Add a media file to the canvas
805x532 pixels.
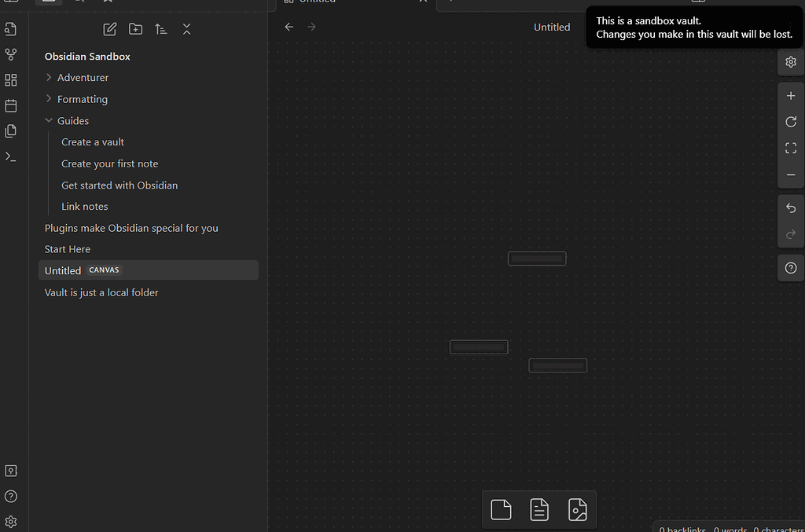pos(578,510)
